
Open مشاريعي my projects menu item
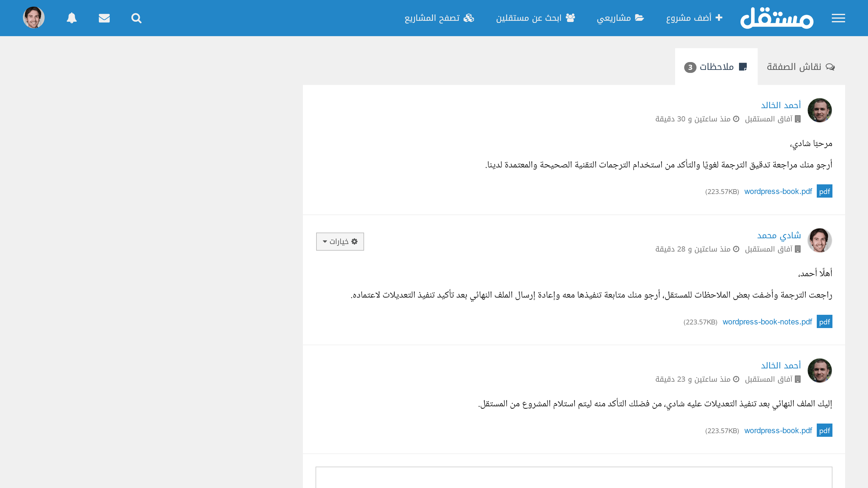[x=620, y=18]
